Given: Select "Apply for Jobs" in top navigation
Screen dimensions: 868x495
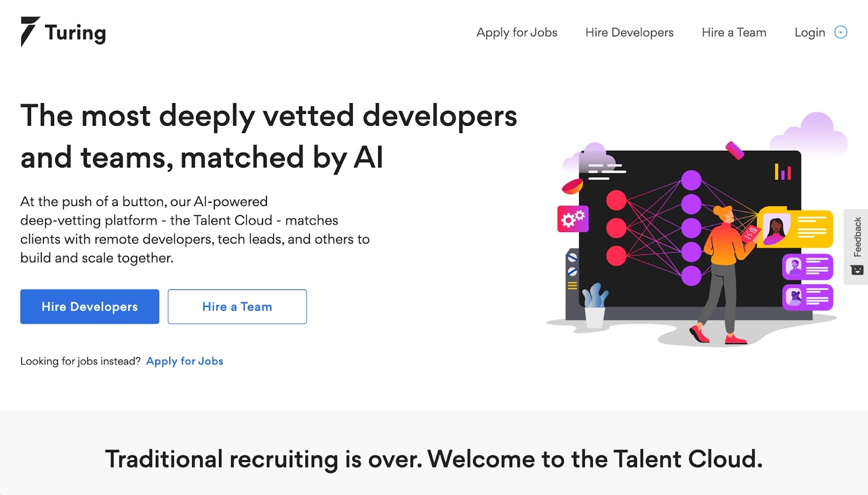Looking at the screenshot, I should (516, 33).
